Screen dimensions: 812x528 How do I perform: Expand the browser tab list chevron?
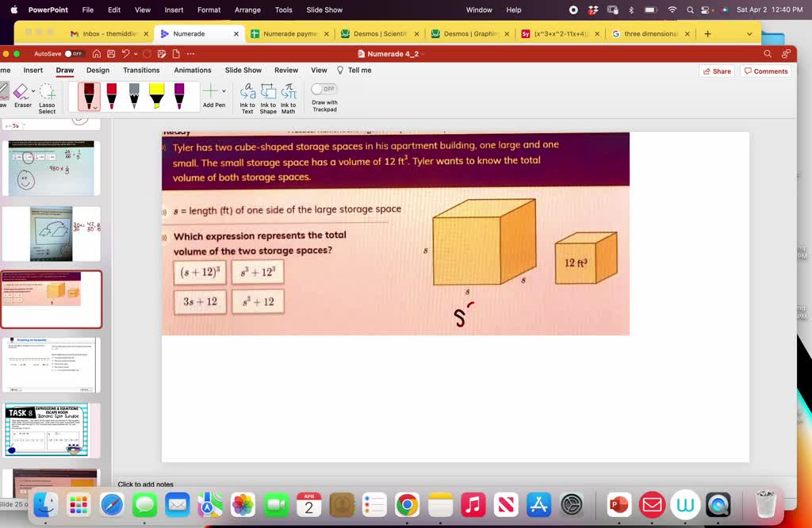[x=749, y=33]
